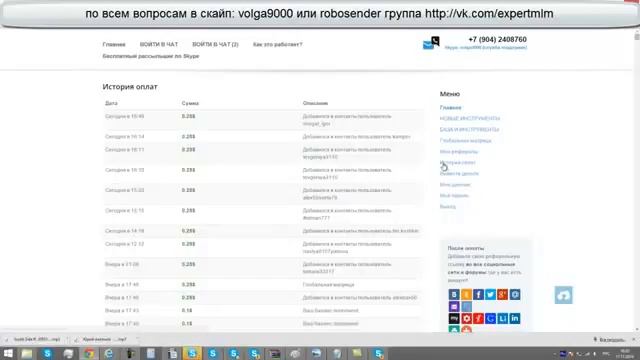Click the VK share icon
640x360 pixels.
[454, 294]
